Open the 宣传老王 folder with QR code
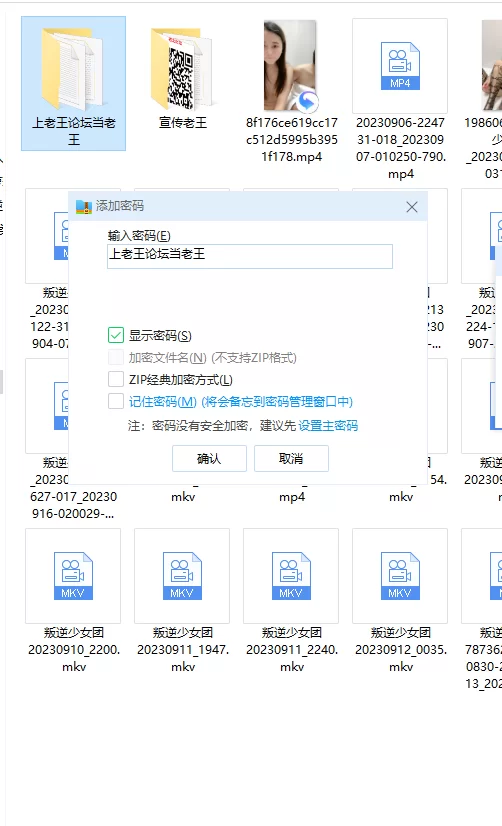Viewport: 502px width, 826px height. click(x=181, y=68)
